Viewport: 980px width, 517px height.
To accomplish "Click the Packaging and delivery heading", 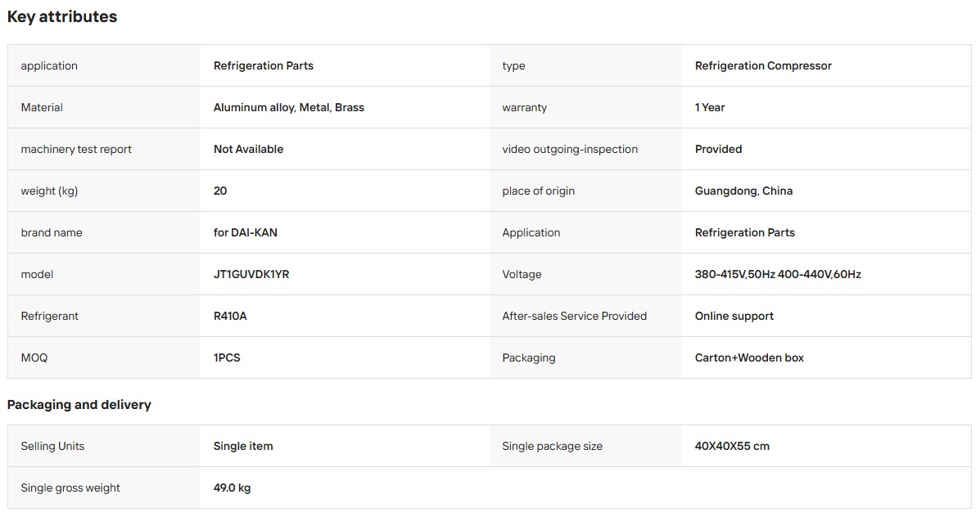I will tap(79, 405).
